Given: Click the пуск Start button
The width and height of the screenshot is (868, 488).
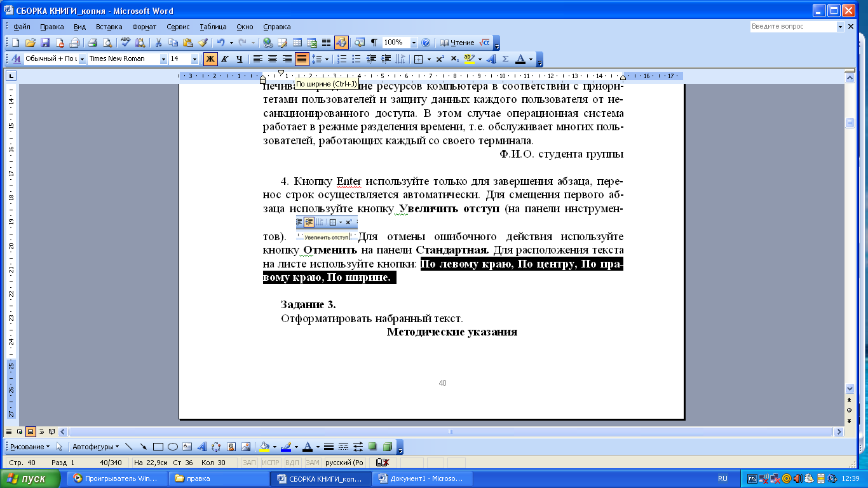Looking at the screenshot, I should [x=31, y=478].
